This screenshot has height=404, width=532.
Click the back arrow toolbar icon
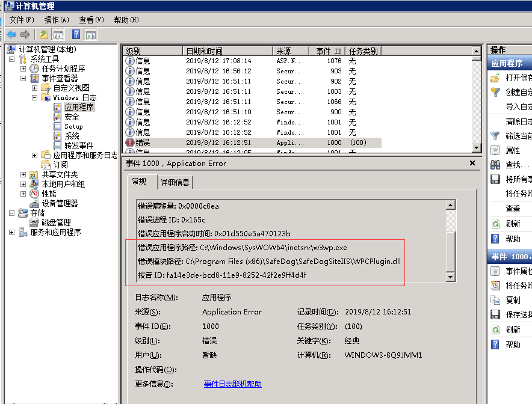[11, 34]
